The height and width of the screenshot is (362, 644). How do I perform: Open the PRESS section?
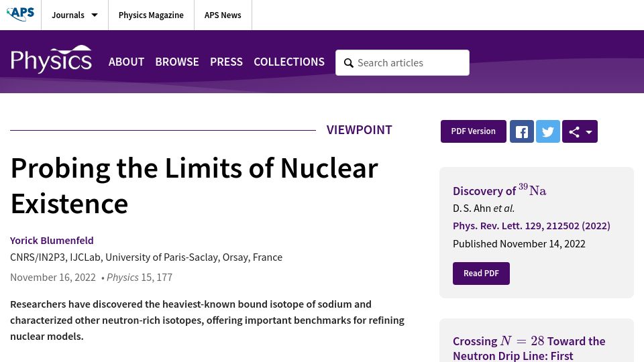tap(226, 62)
